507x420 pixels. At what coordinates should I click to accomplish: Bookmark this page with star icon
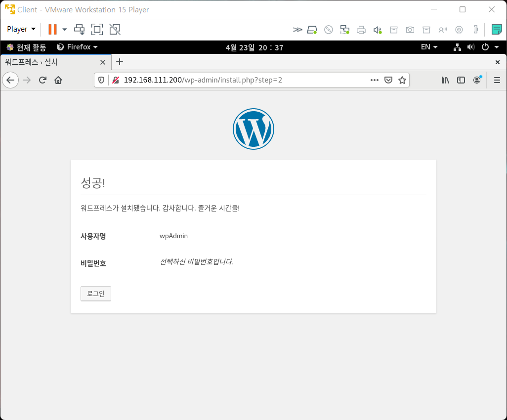[x=402, y=80]
